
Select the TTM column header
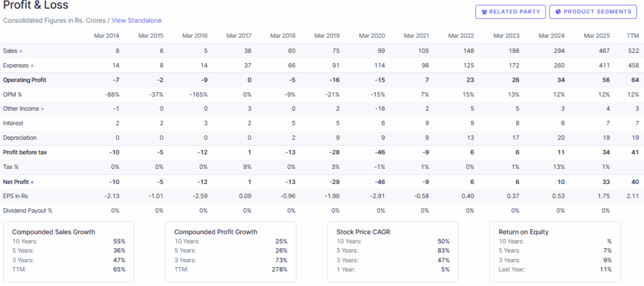[x=632, y=36]
